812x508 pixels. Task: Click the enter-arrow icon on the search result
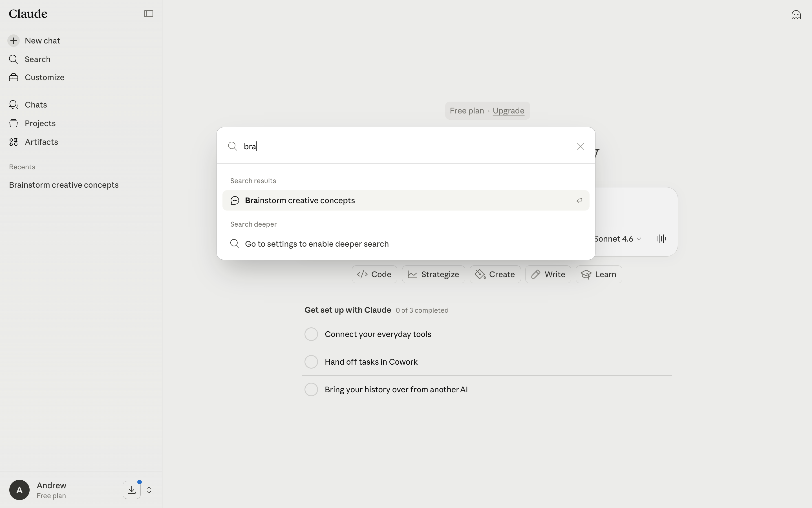pos(579,200)
